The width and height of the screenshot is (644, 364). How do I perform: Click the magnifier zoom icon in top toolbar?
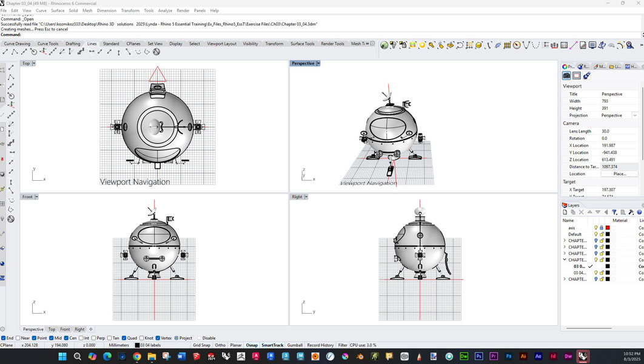click(630, 45)
